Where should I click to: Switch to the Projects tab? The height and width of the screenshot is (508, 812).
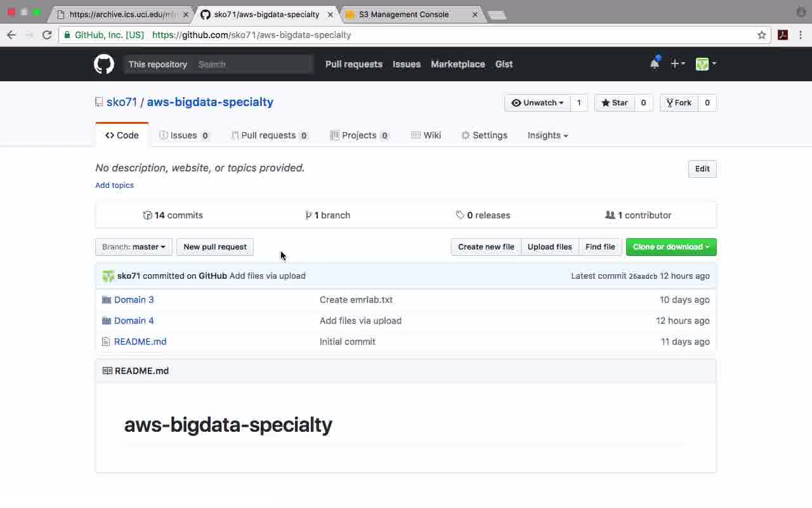click(x=359, y=135)
